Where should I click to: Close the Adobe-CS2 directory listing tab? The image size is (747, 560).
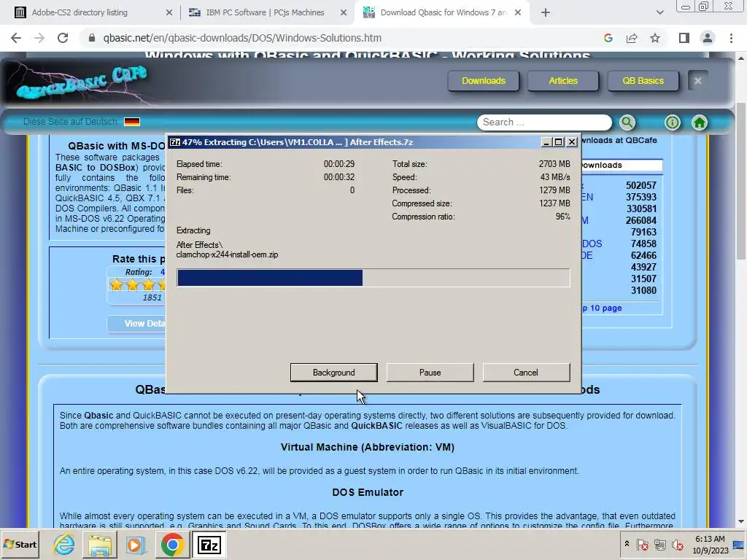click(x=169, y=12)
